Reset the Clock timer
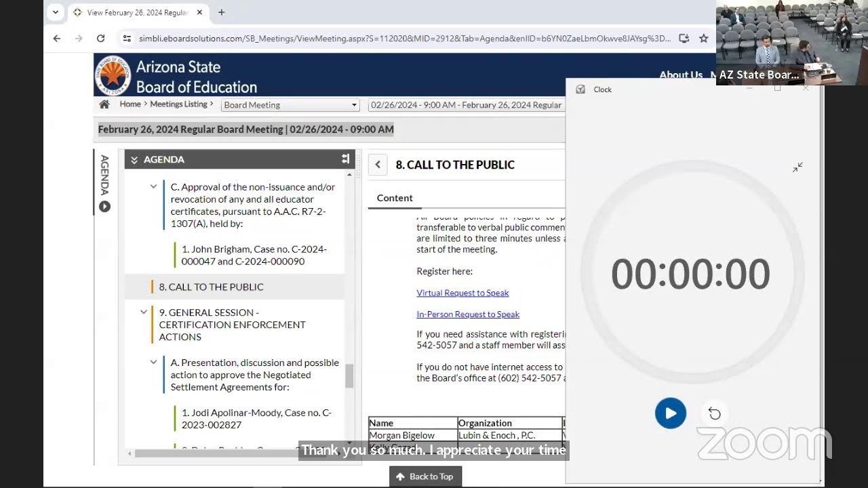Image resolution: width=868 pixels, height=488 pixels. (714, 413)
